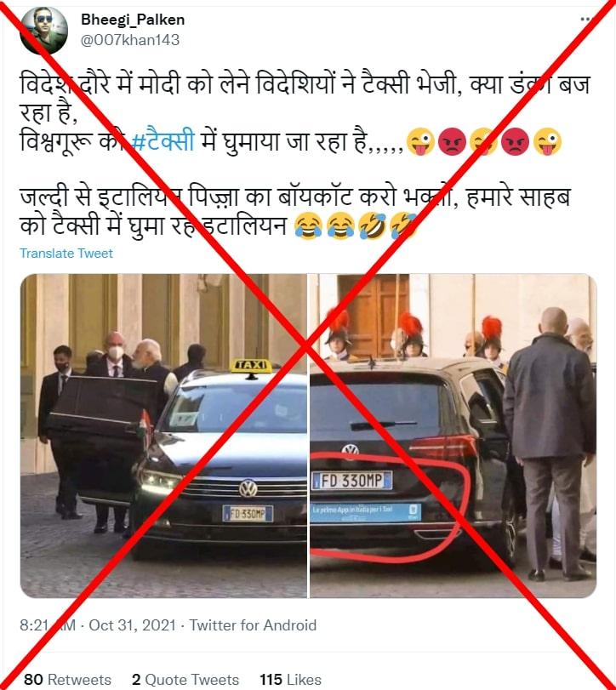Open the Twitter for Android source link
This screenshot has width=616, height=690.
tap(253, 624)
